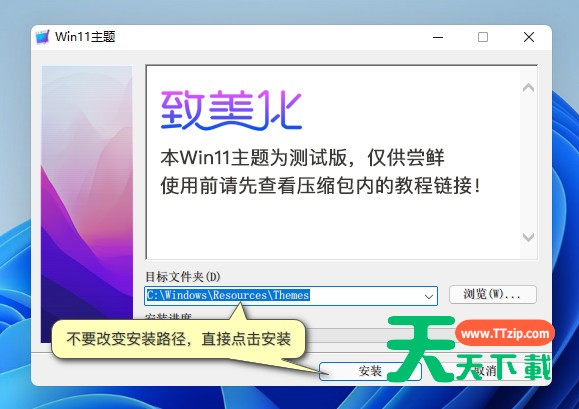This screenshot has height=409, width=579.
Task: Maximize the Win11主题 installer window
Action: tap(483, 37)
